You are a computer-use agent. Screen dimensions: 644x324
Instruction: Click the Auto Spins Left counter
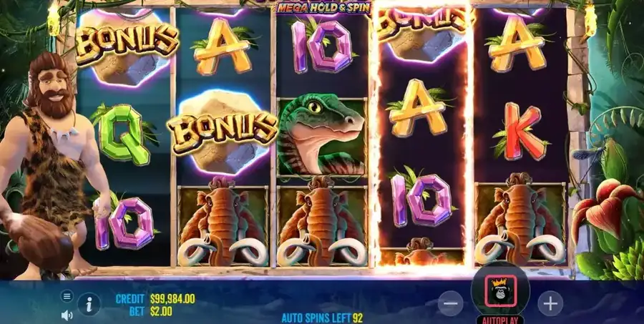322,318
